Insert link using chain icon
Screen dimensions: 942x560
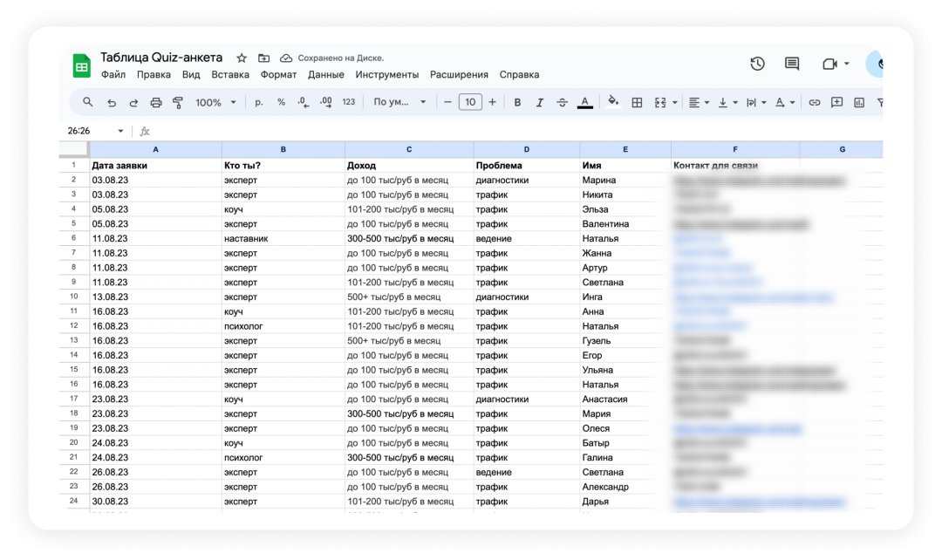tap(815, 103)
